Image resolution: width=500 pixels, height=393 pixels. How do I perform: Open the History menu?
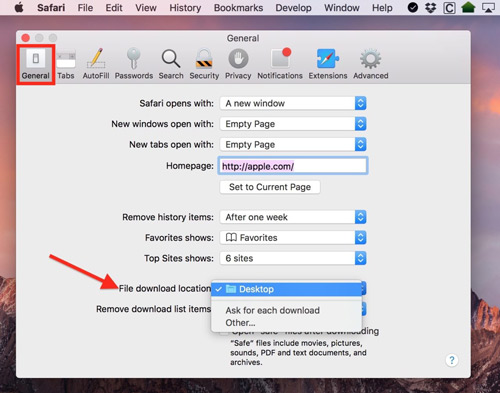tap(185, 8)
